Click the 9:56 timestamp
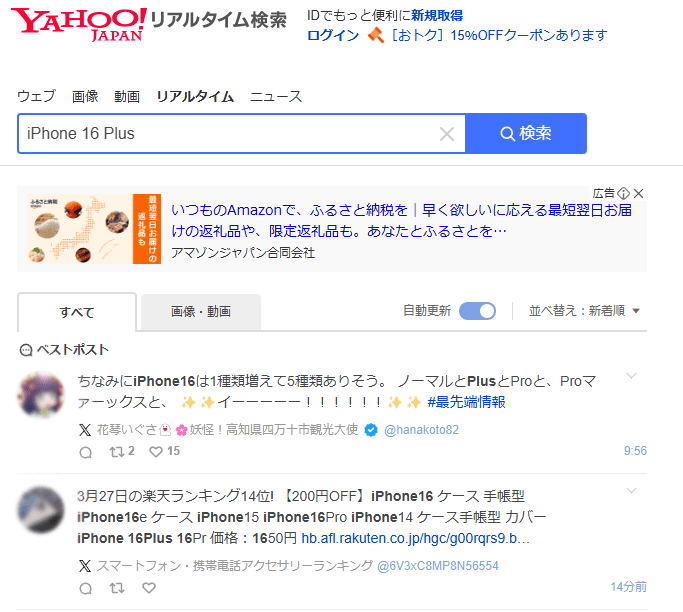Viewport: 683px width, 612px height. pos(635,451)
